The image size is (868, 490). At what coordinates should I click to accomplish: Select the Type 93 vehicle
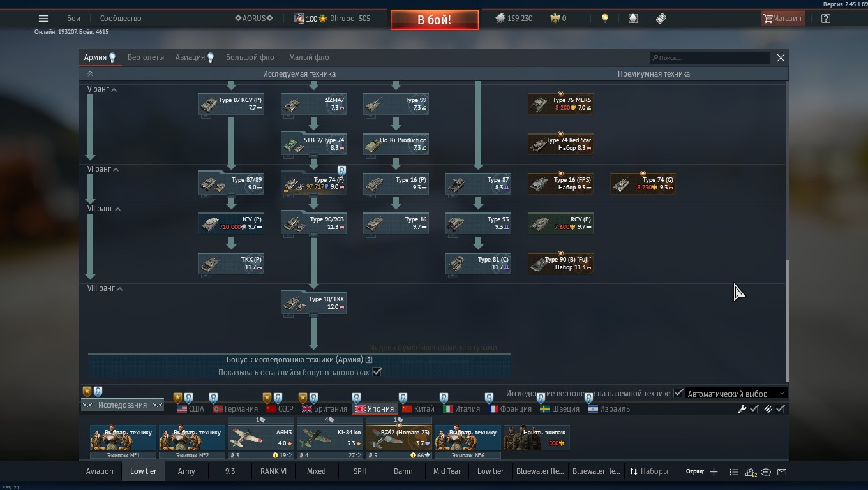click(478, 224)
